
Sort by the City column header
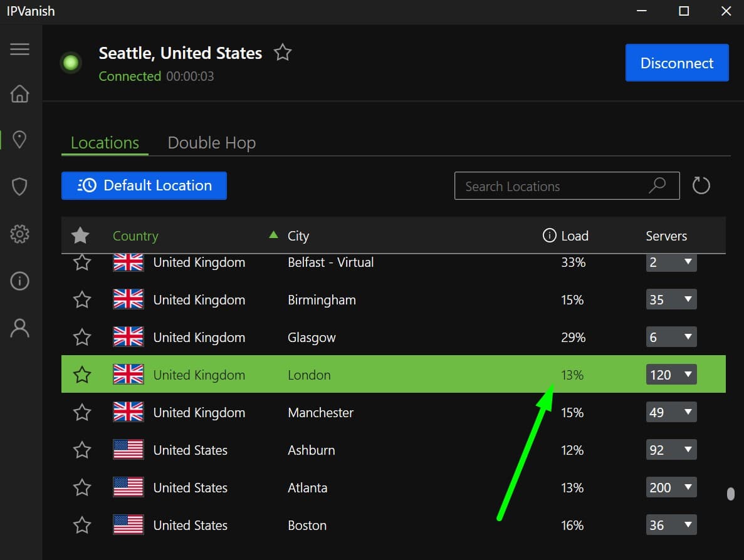pyautogui.click(x=298, y=236)
